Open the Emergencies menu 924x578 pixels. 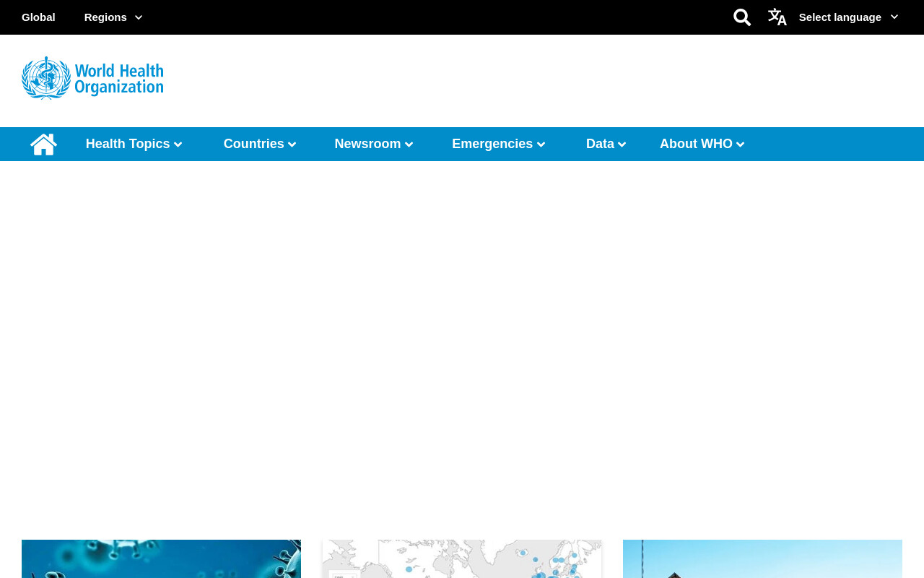(x=499, y=144)
